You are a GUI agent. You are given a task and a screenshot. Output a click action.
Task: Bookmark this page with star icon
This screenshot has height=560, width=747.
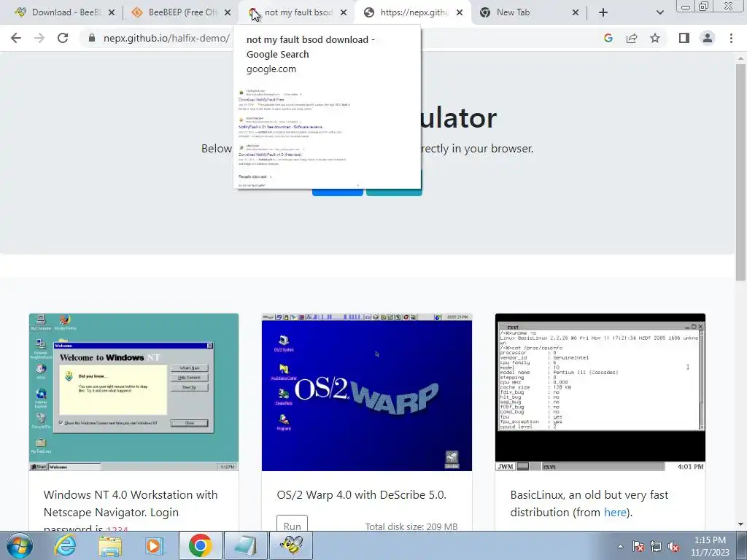[655, 38]
